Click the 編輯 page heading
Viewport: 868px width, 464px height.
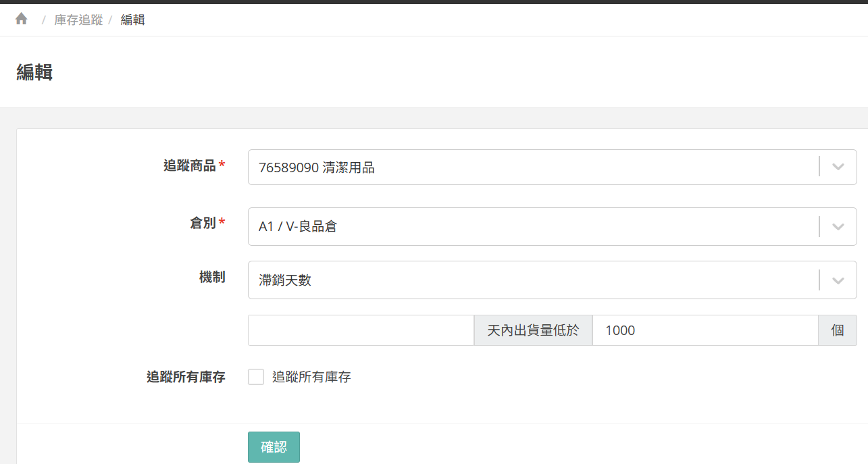(x=34, y=72)
